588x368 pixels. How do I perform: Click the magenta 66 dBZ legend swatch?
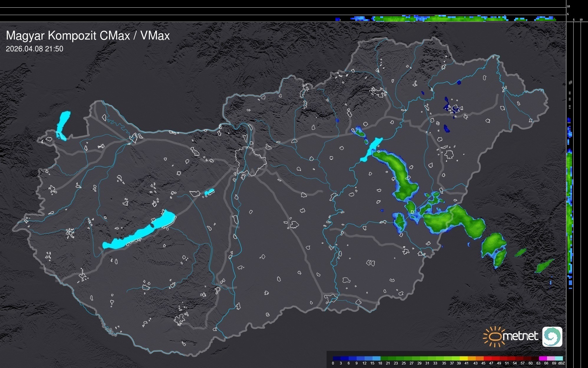(x=543, y=359)
